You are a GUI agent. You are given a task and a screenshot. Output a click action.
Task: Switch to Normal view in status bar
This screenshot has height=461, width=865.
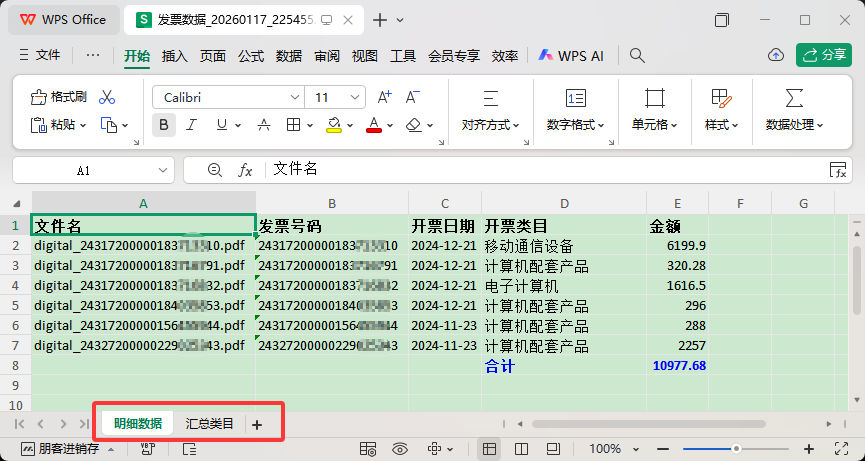coord(489,449)
